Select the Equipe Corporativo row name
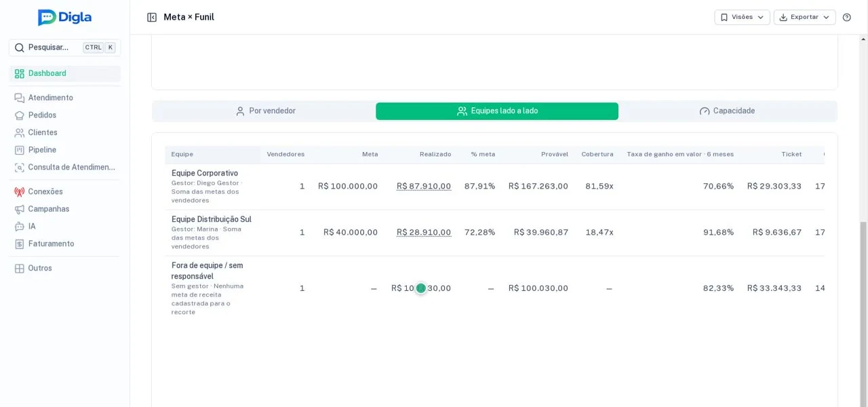Image resolution: width=868 pixels, height=407 pixels. tap(205, 174)
